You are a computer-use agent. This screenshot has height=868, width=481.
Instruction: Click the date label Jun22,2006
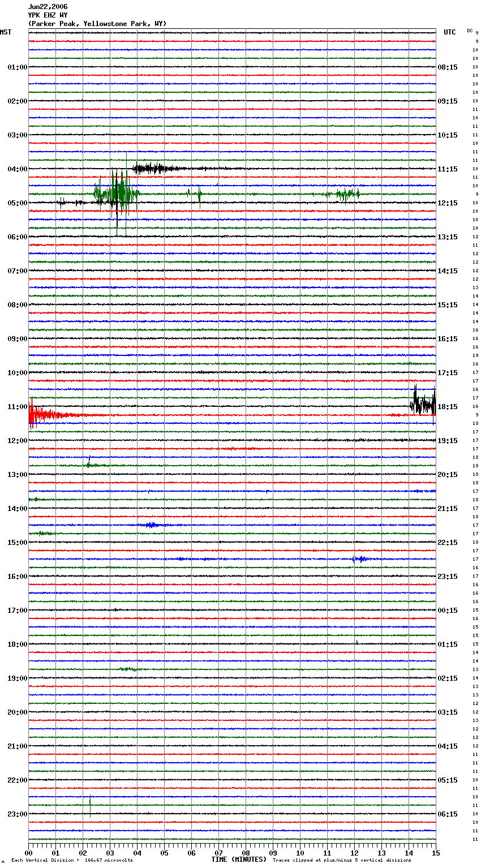[x=48, y=7]
